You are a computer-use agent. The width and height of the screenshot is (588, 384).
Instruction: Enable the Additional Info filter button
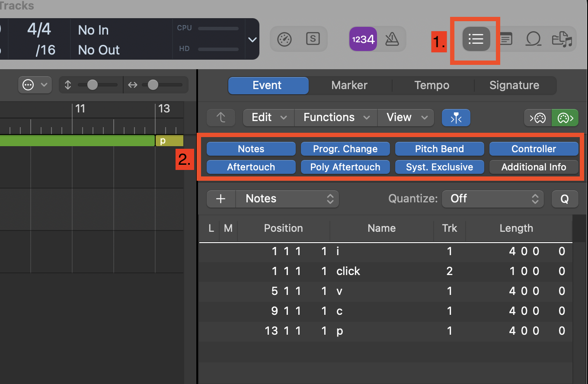(x=534, y=167)
